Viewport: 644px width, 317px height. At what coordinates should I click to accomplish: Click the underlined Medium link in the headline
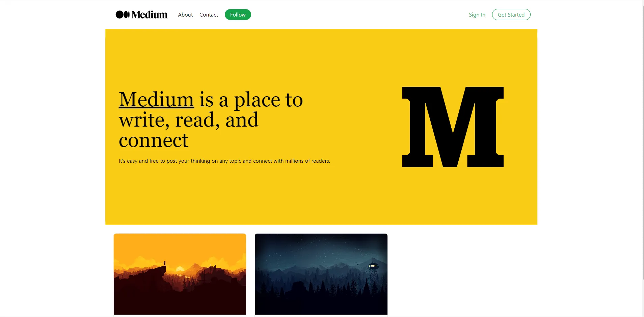coord(156,100)
